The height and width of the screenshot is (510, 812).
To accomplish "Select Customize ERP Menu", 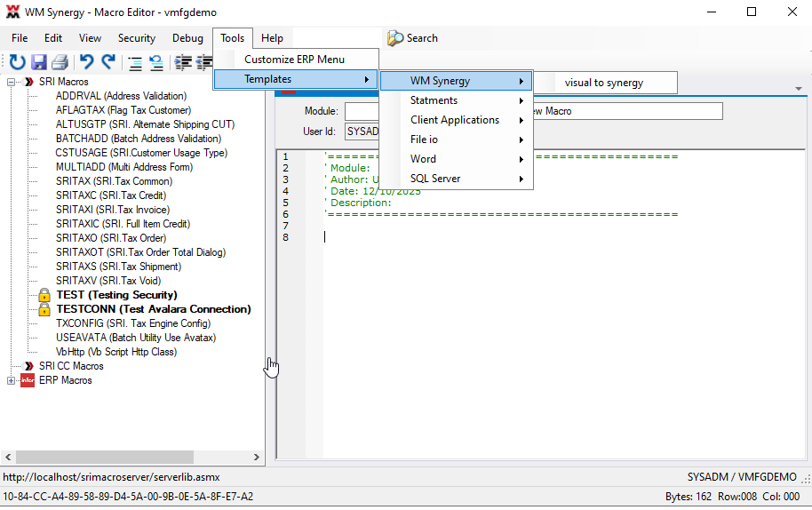I will 296,60.
